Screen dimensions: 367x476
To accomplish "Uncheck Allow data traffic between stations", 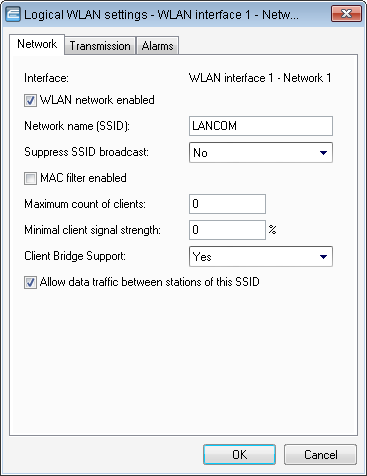I will tap(30, 282).
